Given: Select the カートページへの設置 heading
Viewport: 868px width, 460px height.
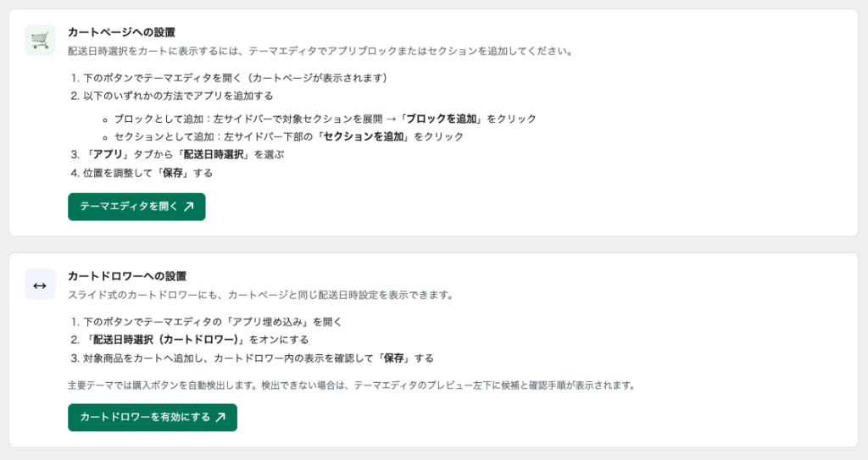Looking at the screenshot, I should coord(122,33).
